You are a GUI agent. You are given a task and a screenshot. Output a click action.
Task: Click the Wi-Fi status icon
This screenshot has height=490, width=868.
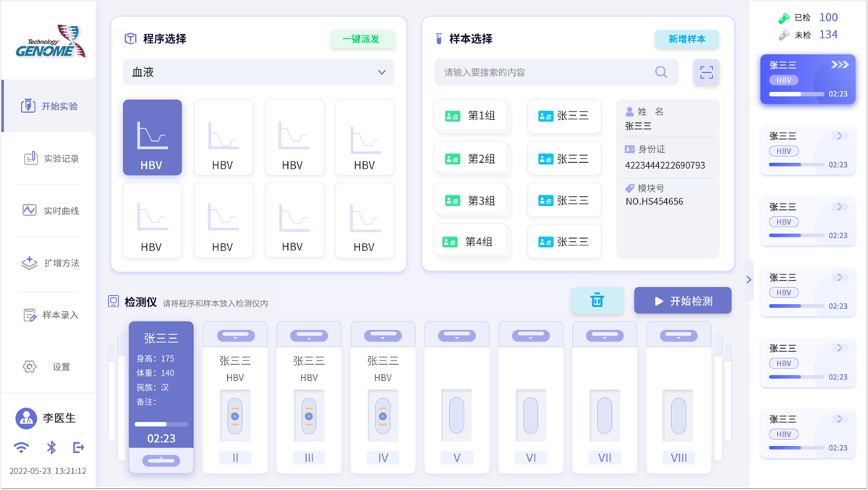tap(22, 447)
